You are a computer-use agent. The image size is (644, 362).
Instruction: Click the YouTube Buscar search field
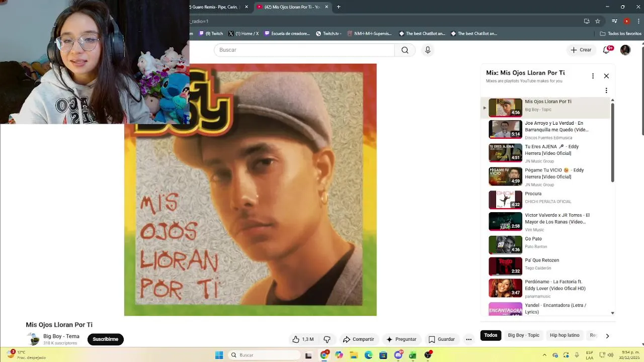[304, 50]
